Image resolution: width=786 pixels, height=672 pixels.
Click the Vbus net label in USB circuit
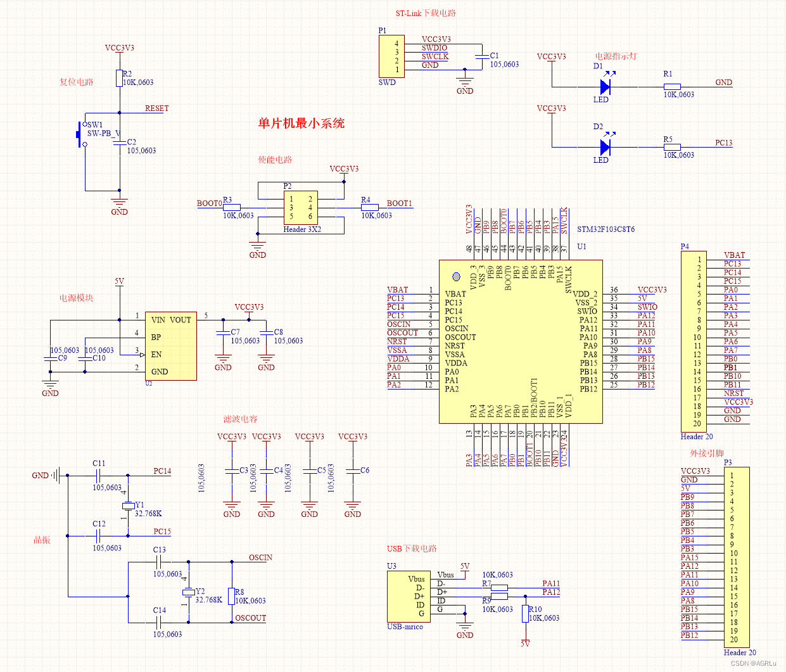(446, 575)
